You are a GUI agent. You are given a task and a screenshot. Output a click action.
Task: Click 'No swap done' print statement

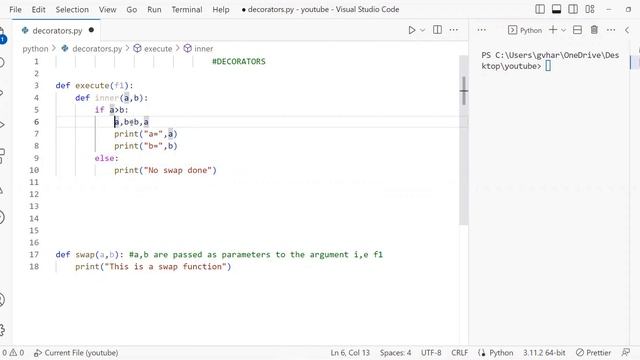[165, 170]
